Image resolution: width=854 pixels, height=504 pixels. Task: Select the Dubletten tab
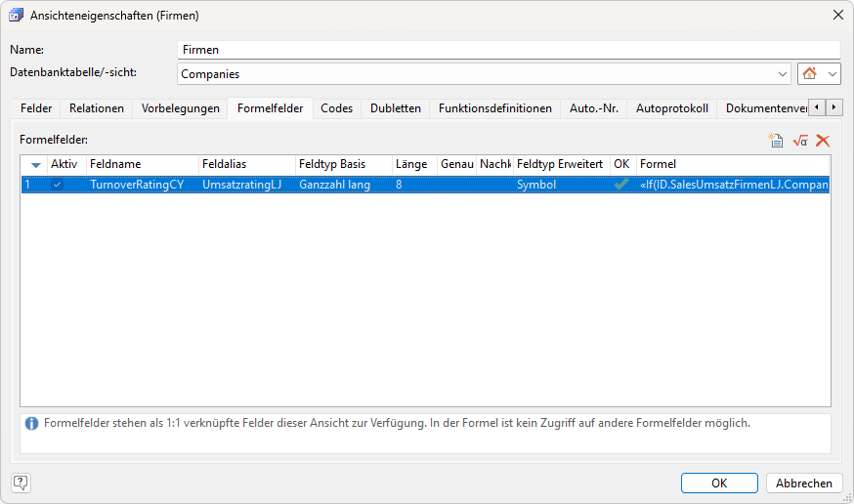pyautogui.click(x=396, y=108)
